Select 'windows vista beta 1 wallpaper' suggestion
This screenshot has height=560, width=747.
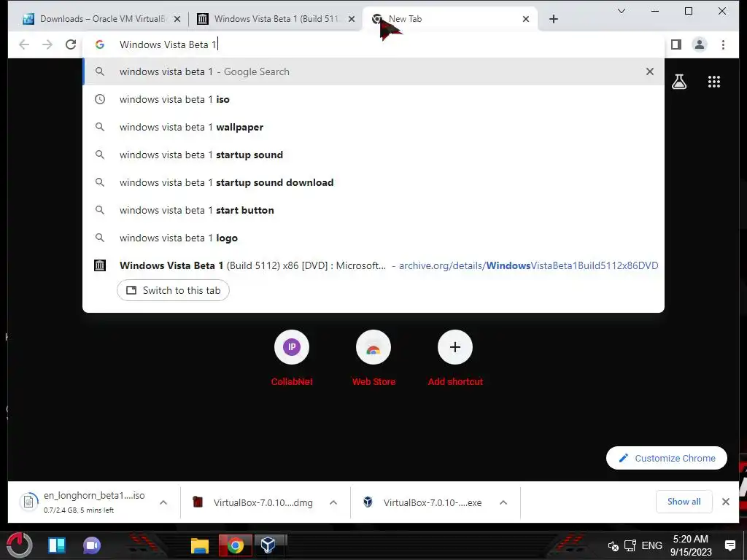[x=373, y=127]
